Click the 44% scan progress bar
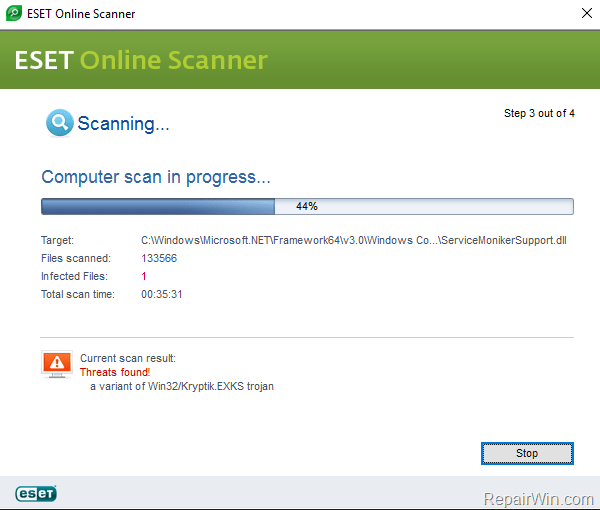 [x=307, y=207]
